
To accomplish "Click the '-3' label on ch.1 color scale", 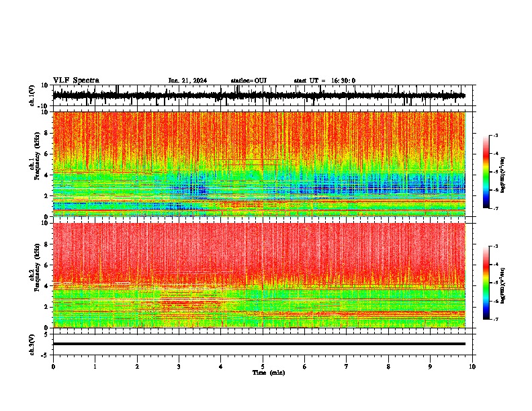I will click(496, 135).
